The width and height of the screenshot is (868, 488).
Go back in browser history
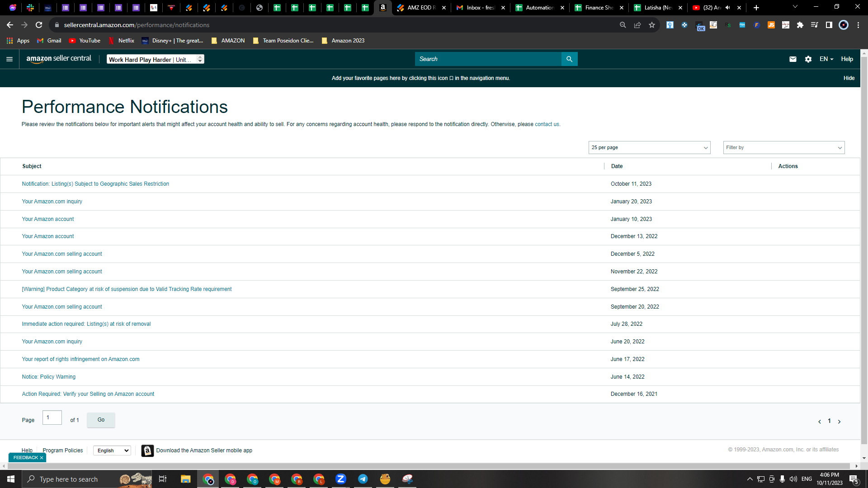point(10,25)
